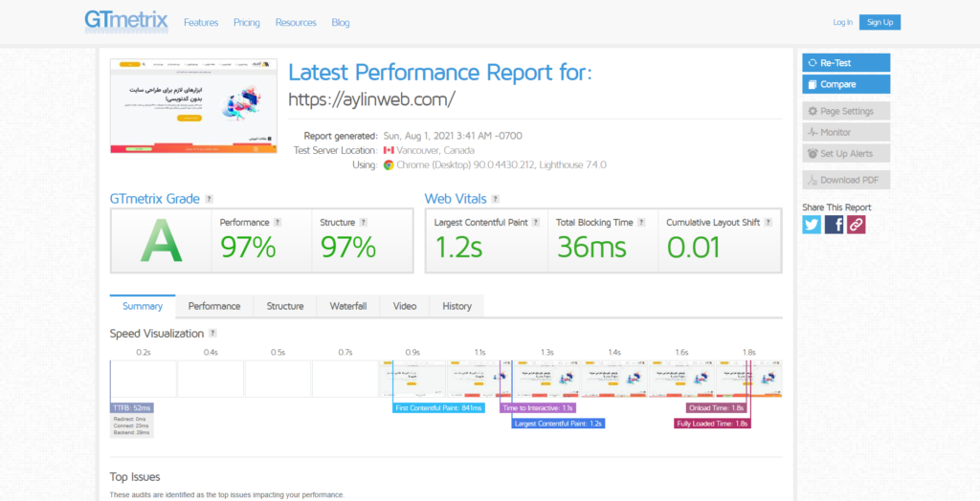Click the 1.6s filmstrip frame
The height and width of the screenshot is (501, 980).
[681, 379]
